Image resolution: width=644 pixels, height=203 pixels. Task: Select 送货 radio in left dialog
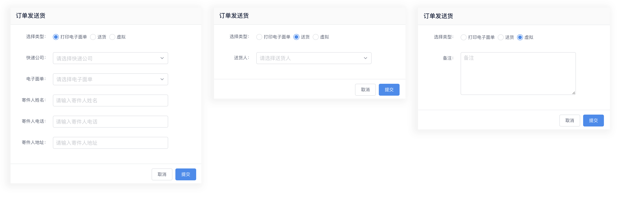click(93, 37)
